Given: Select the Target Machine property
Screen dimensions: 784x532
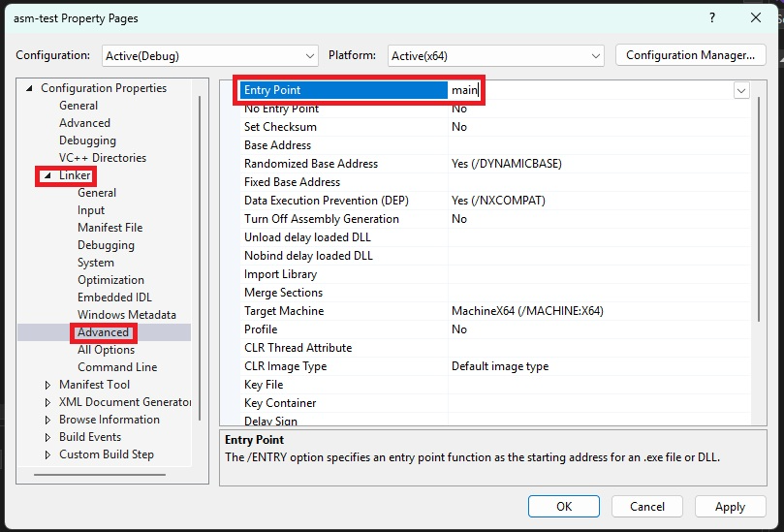Looking at the screenshot, I should click(x=284, y=311).
